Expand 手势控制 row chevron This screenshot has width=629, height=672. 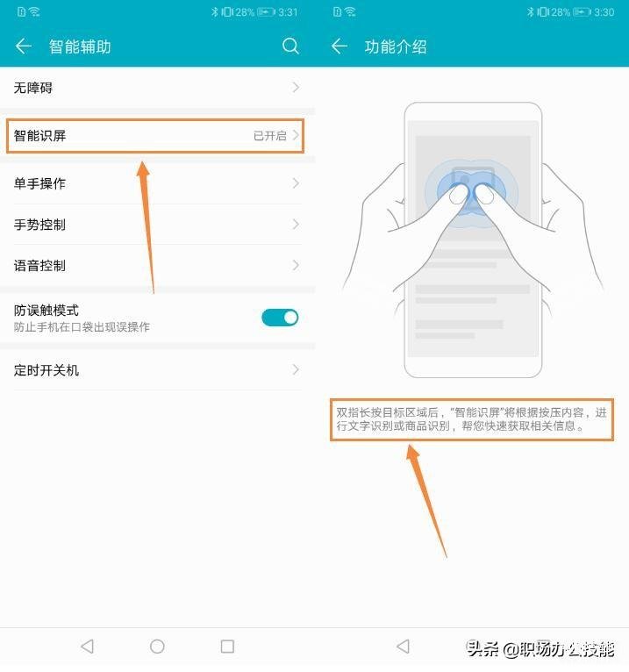click(x=296, y=224)
